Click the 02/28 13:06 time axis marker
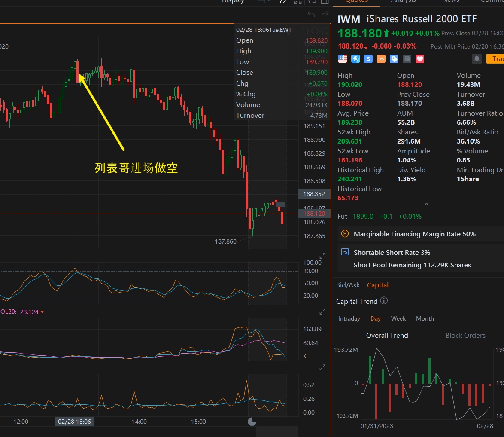 point(75,422)
